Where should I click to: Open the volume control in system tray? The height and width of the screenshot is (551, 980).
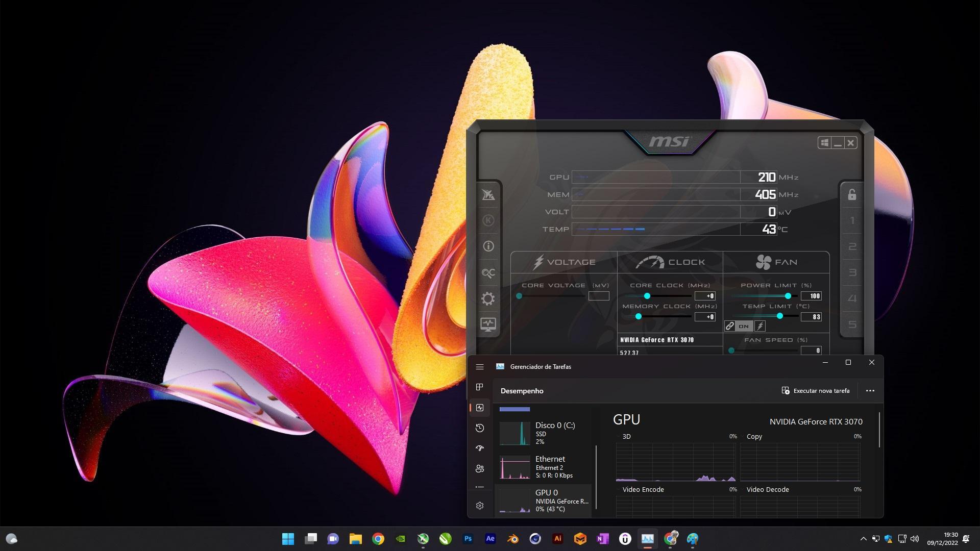(x=915, y=539)
